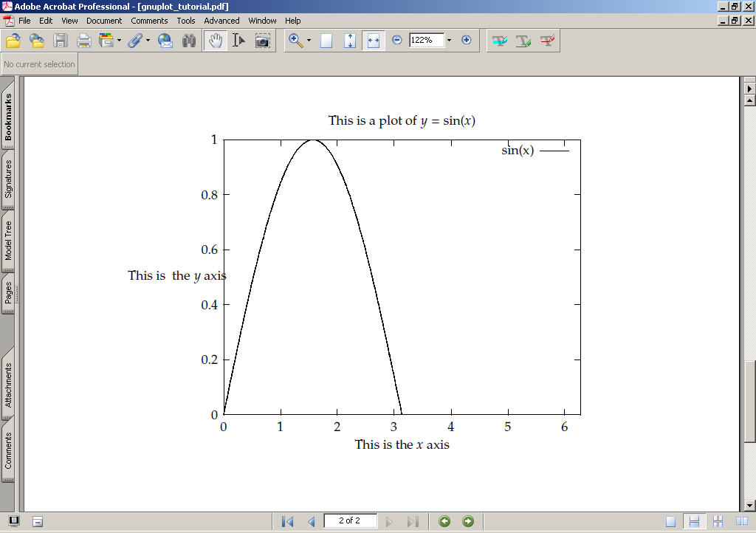
Task: Select the text Select tool
Action: [238, 41]
